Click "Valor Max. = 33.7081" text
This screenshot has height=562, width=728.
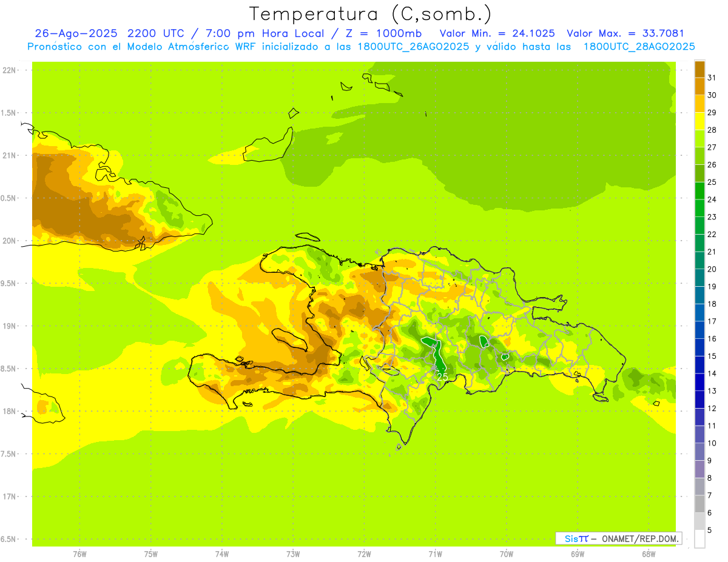[x=625, y=33]
